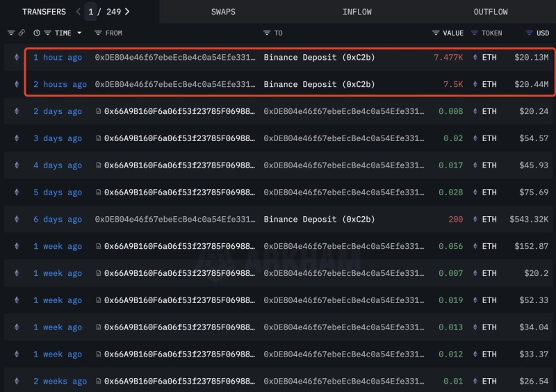Click ETH token in the 7.5K transfer row
This screenshot has height=392, width=556.
(x=489, y=85)
